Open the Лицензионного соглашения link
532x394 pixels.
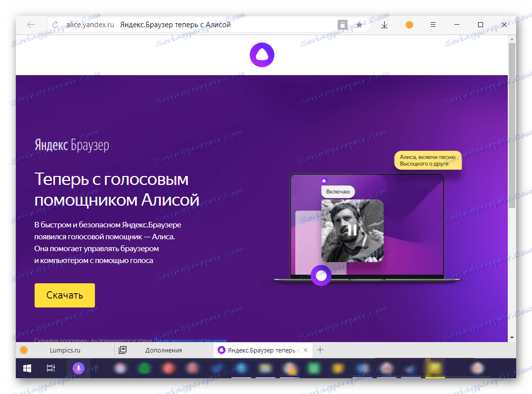tap(190, 340)
